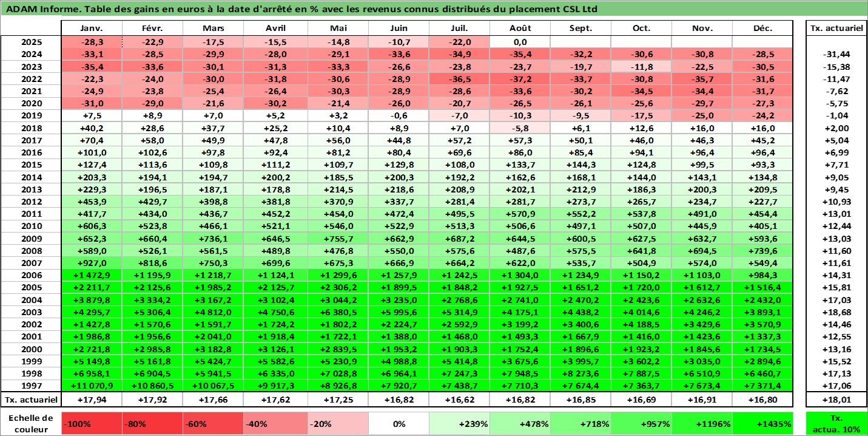Image resolution: width=868 pixels, height=436 pixels.
Task: Click the 0% white scale swatch
Action: click(x=399, y=424)
